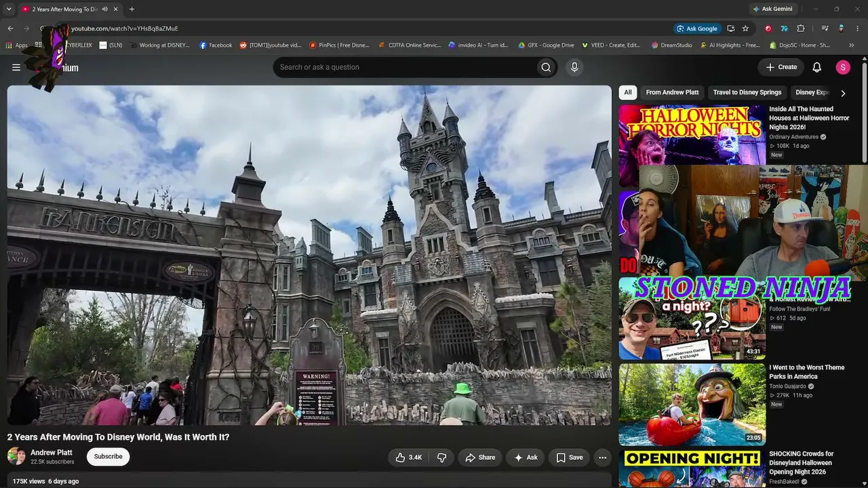The width and height of the screenshot is (868, 488).
Task: Click the Ask button below the video
Action: [x=526, y=457]
